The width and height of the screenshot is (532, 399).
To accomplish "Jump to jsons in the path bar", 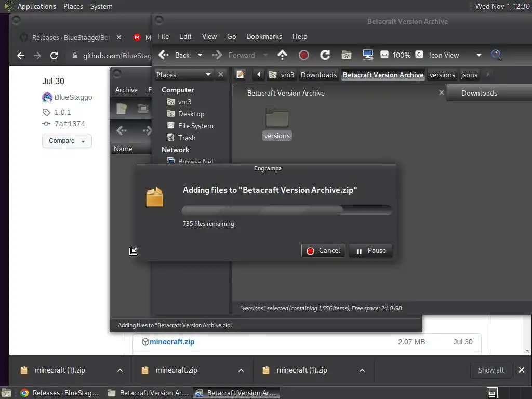I will [469, 75].
